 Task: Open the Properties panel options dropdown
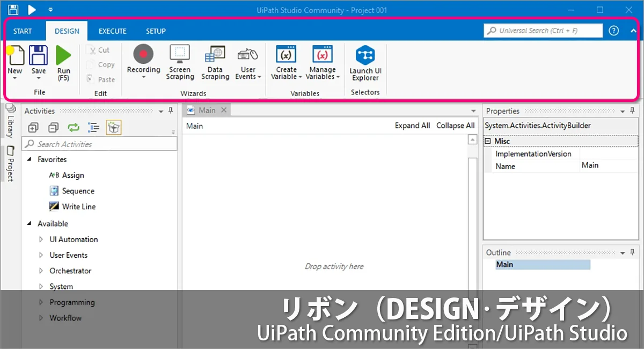tap(623, 111)
